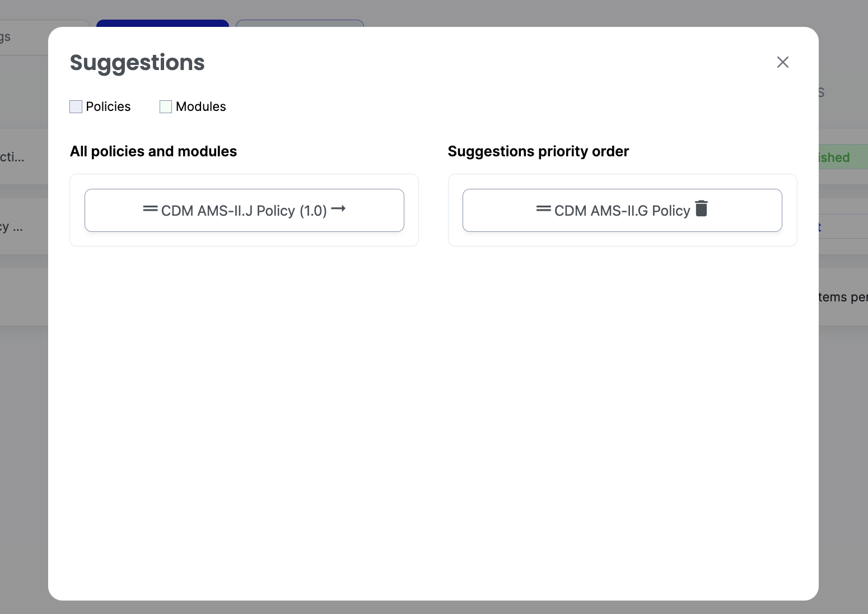Image resolution: width=868 pixels, height=614 pixels.
Task: Close the Suggestions dialog with the X
Action: 782,62
